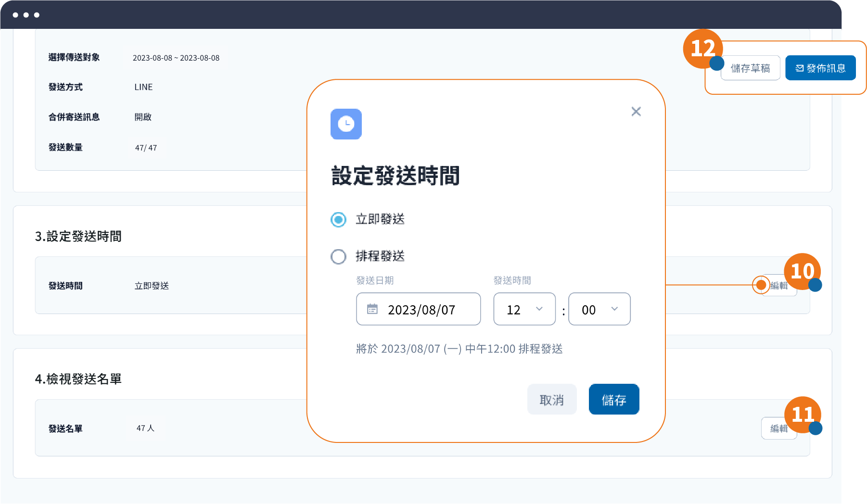The width and height of the screenshot is (867, 504).
Task: Click the 2023/08/07 date text in 發送日期
Action: click(421, 310)
